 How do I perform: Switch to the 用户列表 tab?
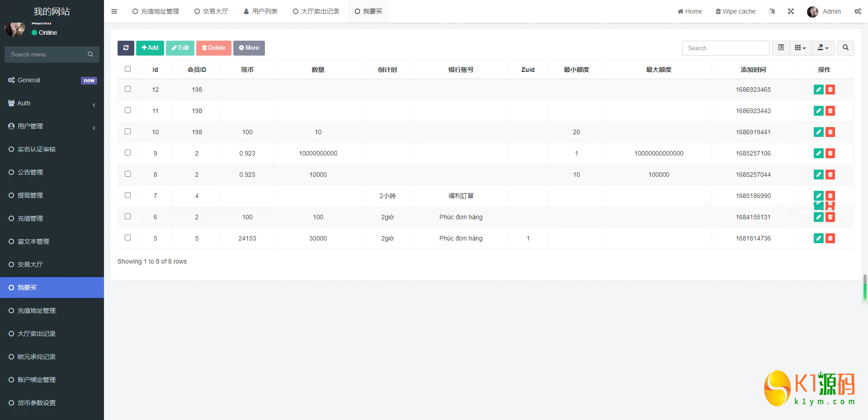(x=260, y=11)
